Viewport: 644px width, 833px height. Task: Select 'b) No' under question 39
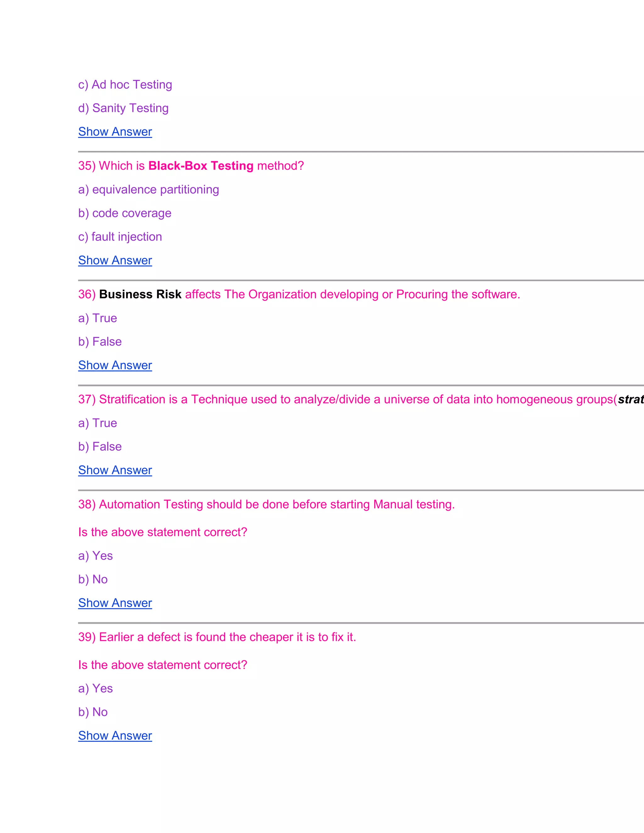click(x=93, y=712)
